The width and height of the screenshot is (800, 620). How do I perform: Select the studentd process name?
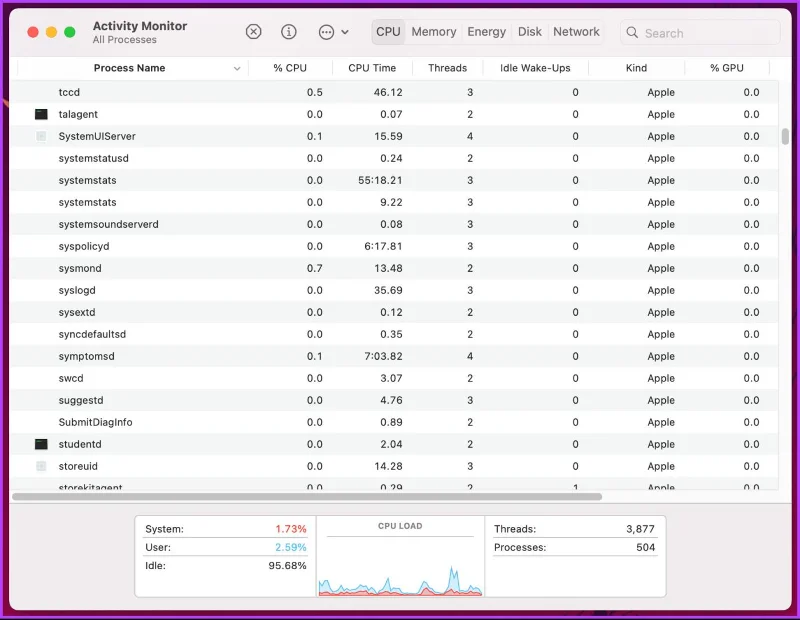click(x=80, y=444)
